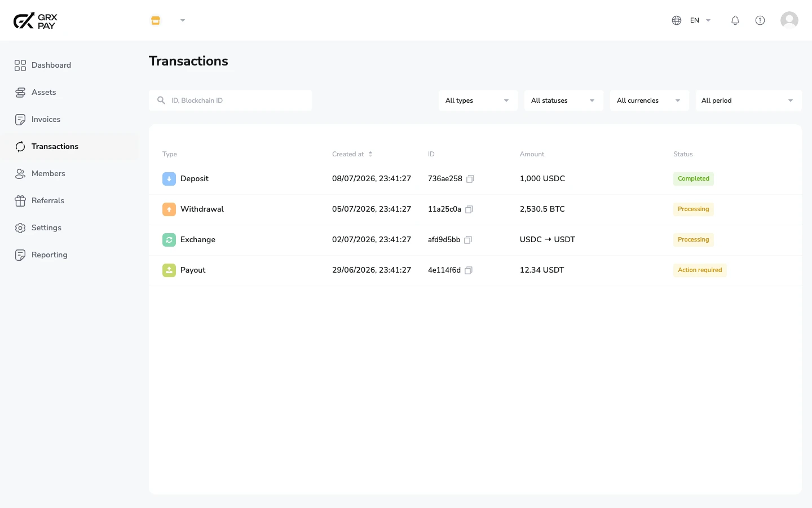The image size is (812, 508).
Task: Open the All types filter
Action: 478,100
